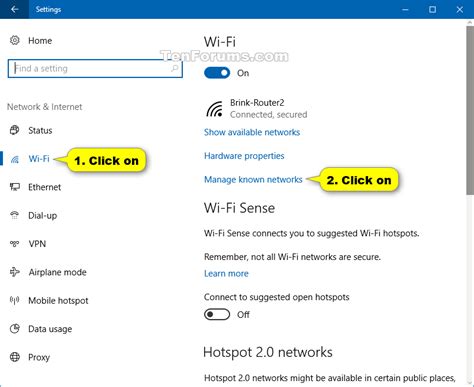Click the vertical scrollbar thumb
This screenshot has height=387, width=474.
point(470,110)
